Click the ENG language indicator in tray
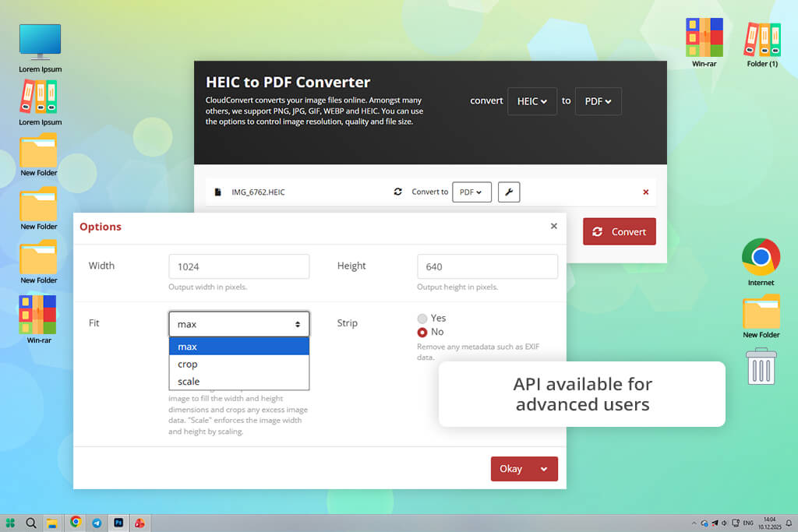 [748, 523]
